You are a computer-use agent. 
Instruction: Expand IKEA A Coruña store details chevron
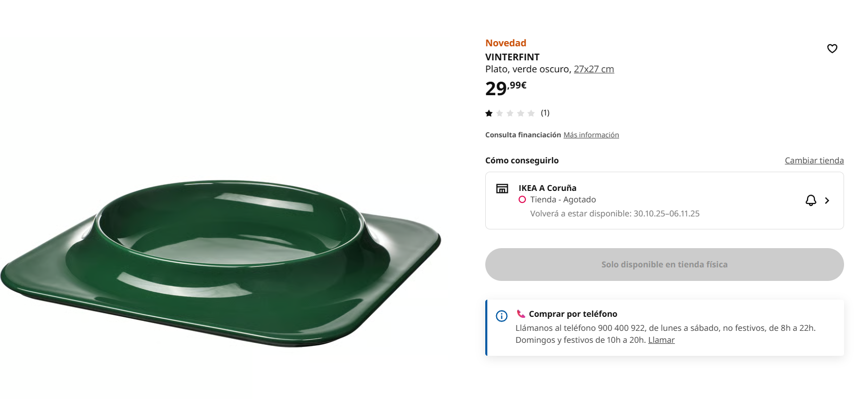(x=827, y=200)
